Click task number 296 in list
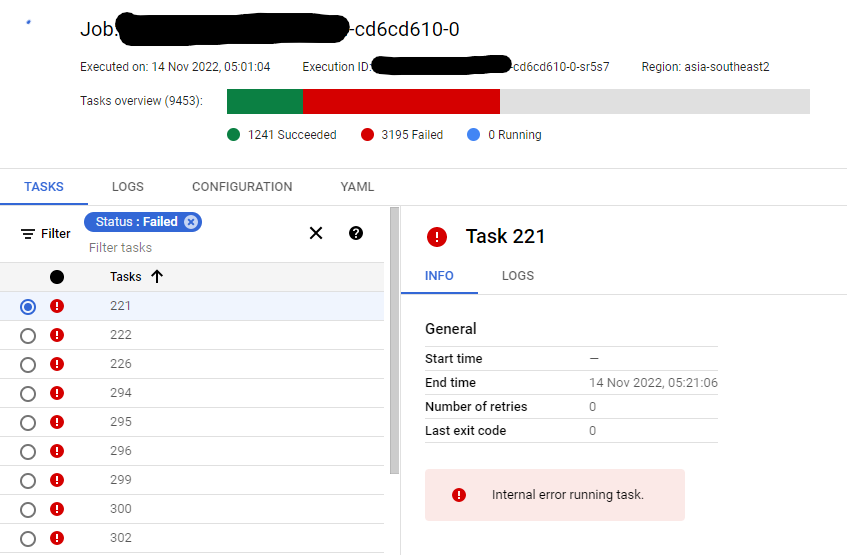Screen dimensions: 847x555 [x=120, y=451]
